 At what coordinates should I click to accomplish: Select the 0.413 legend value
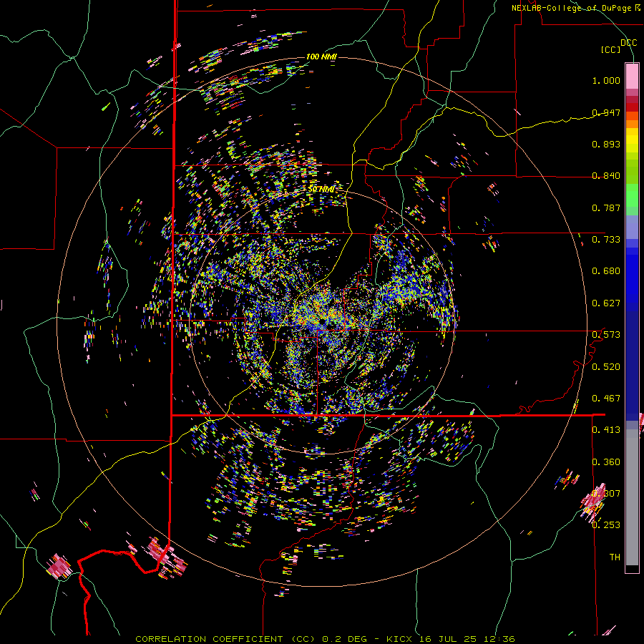click(606, 429)
